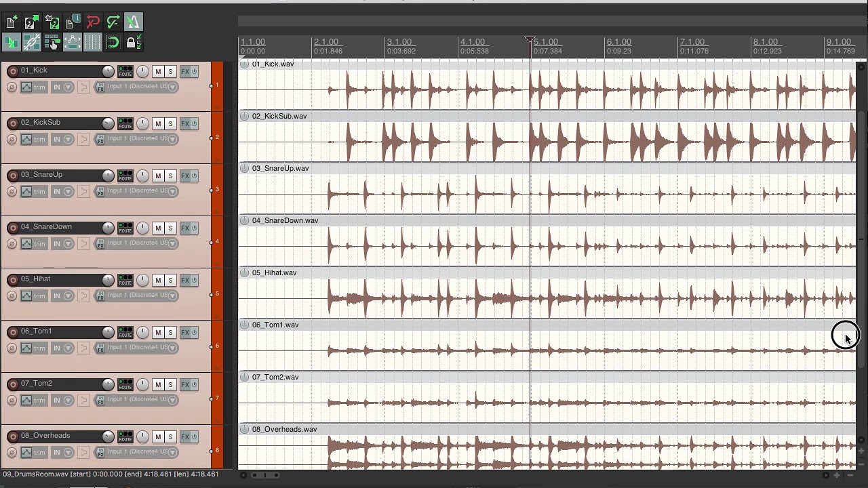
Task: Open input selector dropdown on 01_Kick
Action: [x=142, y=87]
